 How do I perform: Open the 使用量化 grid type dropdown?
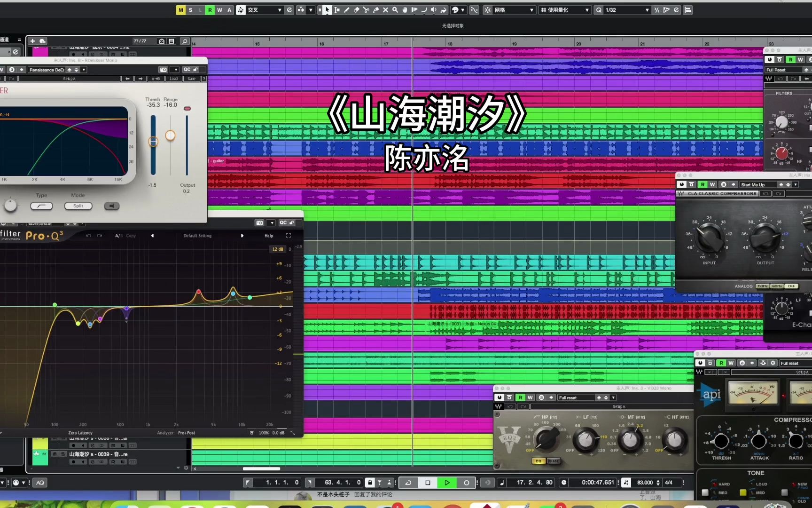tap(565, 10)
